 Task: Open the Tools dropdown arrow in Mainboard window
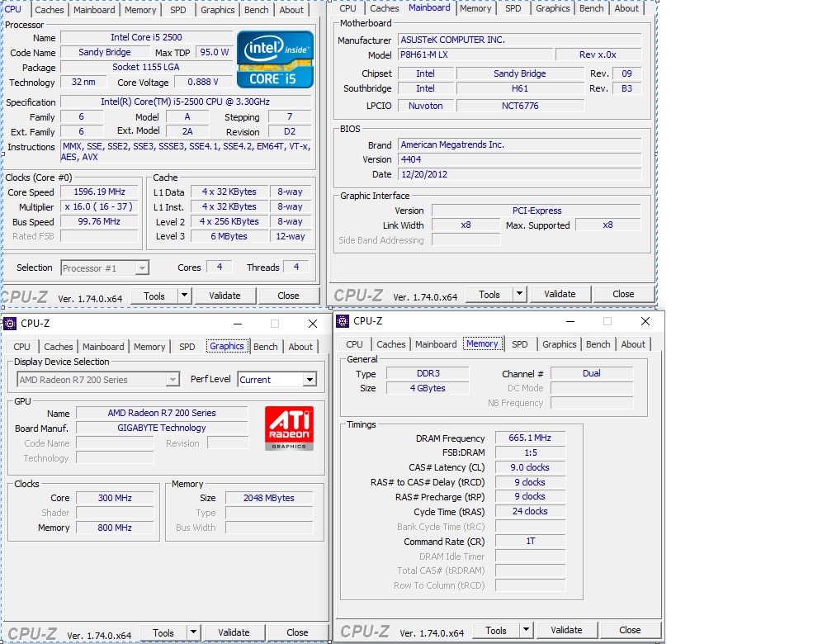pyautogui.click(x=519, y=294)
